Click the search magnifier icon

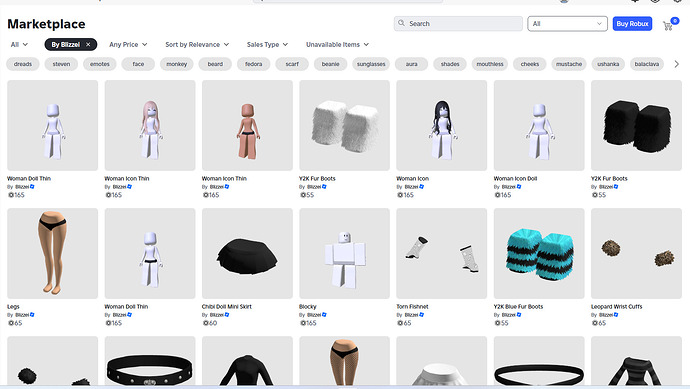point(401,23)
